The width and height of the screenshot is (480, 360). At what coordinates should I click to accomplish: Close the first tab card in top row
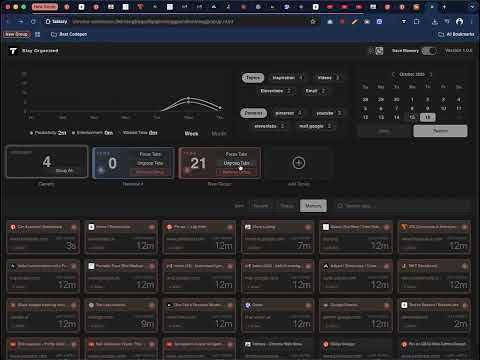point(74,227)
